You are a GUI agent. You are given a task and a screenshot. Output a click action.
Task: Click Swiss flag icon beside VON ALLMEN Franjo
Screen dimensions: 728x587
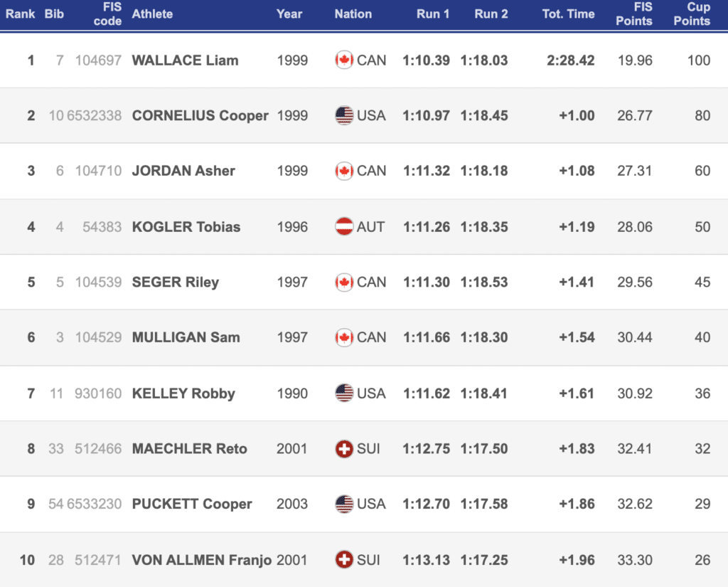click(x=344, y=560)
